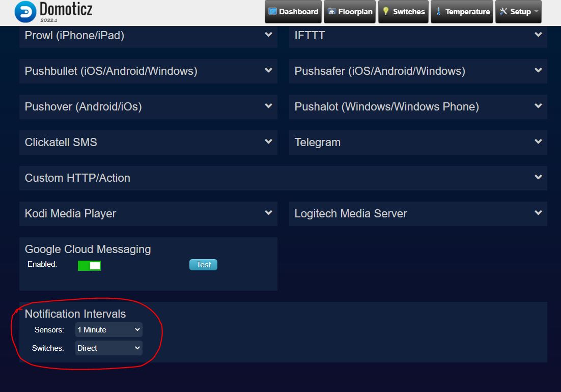Viewport: 561px width, 392px height.
Task: Click the Floorplan house icon
Action: click(x=332, y=11)
